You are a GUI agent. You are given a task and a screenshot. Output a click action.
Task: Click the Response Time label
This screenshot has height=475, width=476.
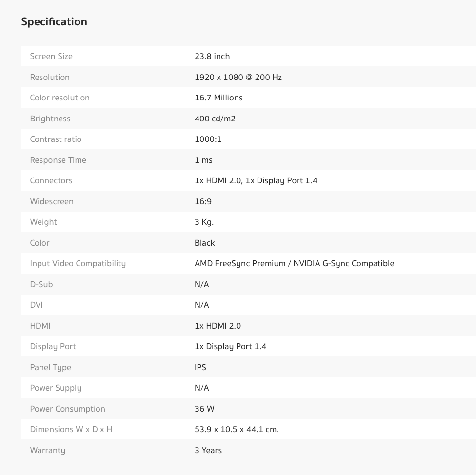tap(58, 160)
